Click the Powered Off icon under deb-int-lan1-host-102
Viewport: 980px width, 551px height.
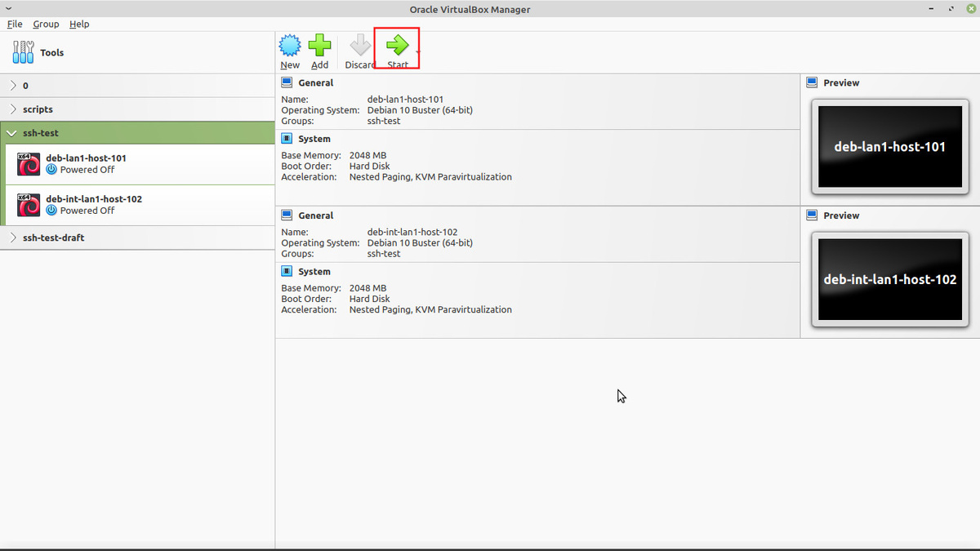51,211
